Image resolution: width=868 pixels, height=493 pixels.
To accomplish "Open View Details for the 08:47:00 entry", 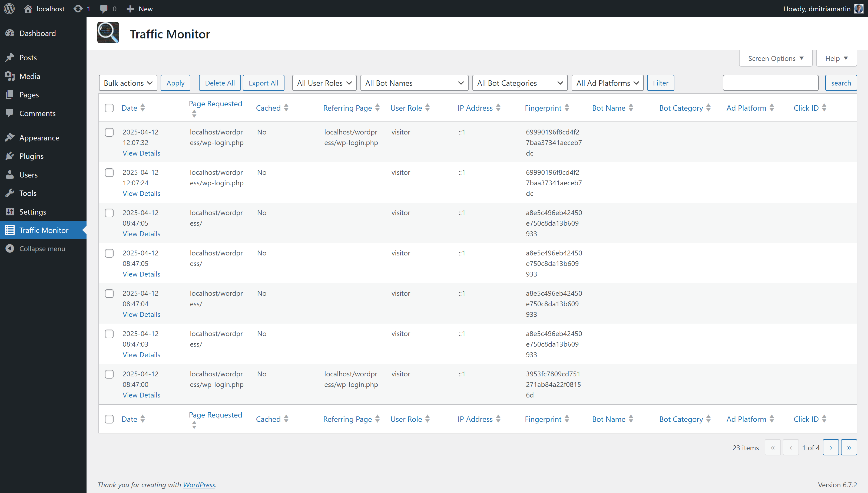I will [x=141, y=395].
